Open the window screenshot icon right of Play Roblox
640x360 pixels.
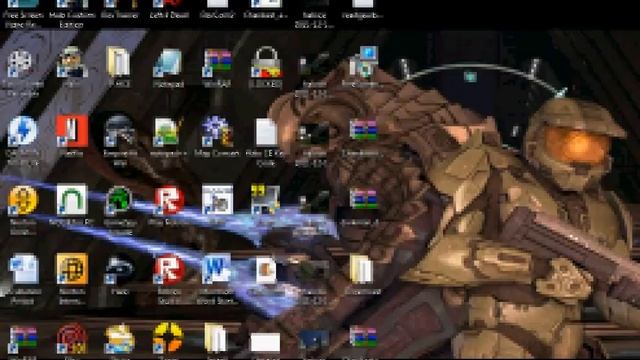coord(217,200)
